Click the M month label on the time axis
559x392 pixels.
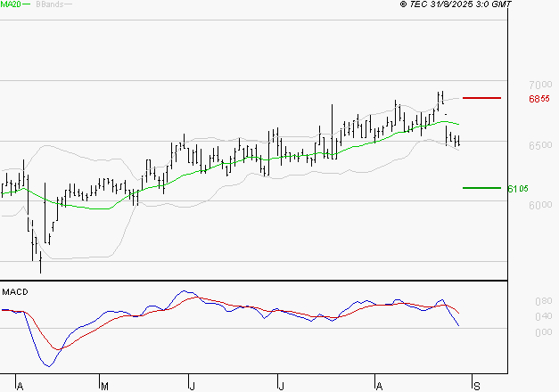[x=104, y=387]
